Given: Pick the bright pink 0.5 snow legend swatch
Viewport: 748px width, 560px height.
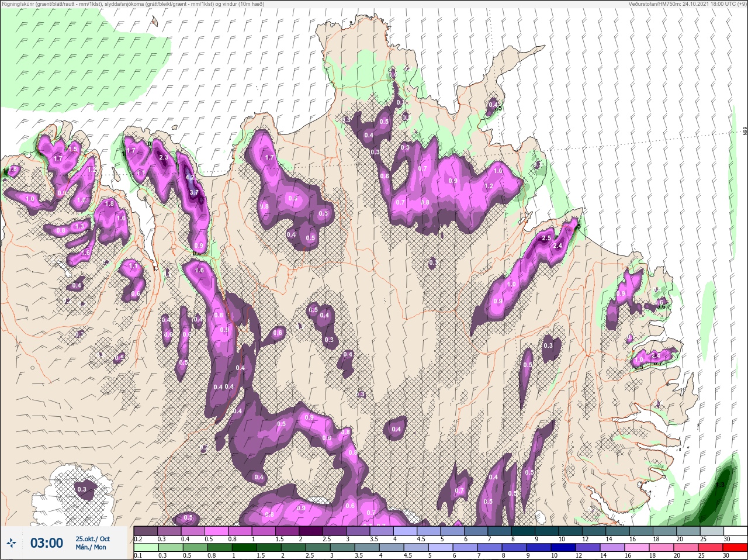Looking at the screenshot, I should pyautogui.click(x=217, y=531).
